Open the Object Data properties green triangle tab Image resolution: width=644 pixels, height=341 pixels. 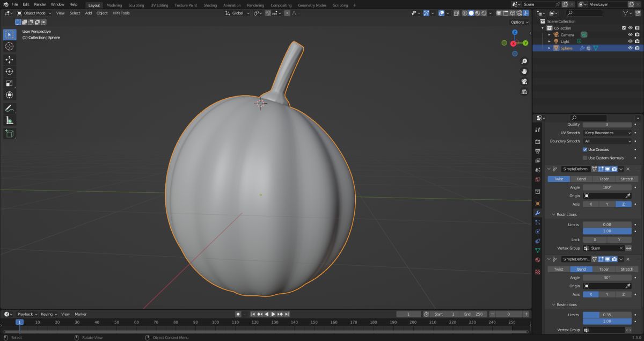click(538, 250)
